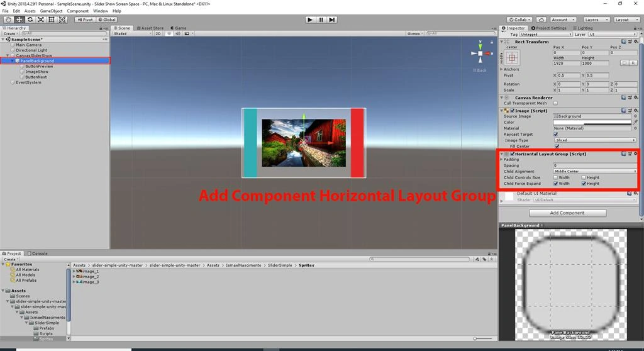Open the File menu
This screenshot has height=351, width=644.
[5, 11]
